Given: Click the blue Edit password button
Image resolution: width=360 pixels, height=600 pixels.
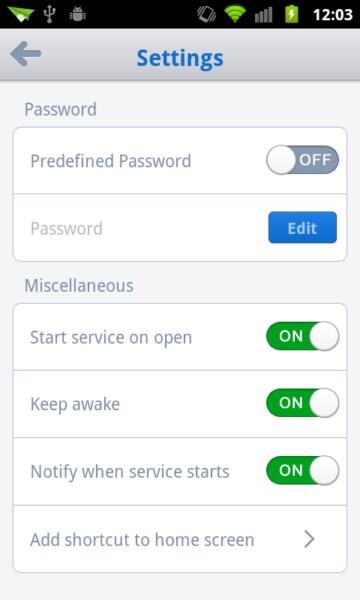Looking at the screenshot, I should [302, 228].
